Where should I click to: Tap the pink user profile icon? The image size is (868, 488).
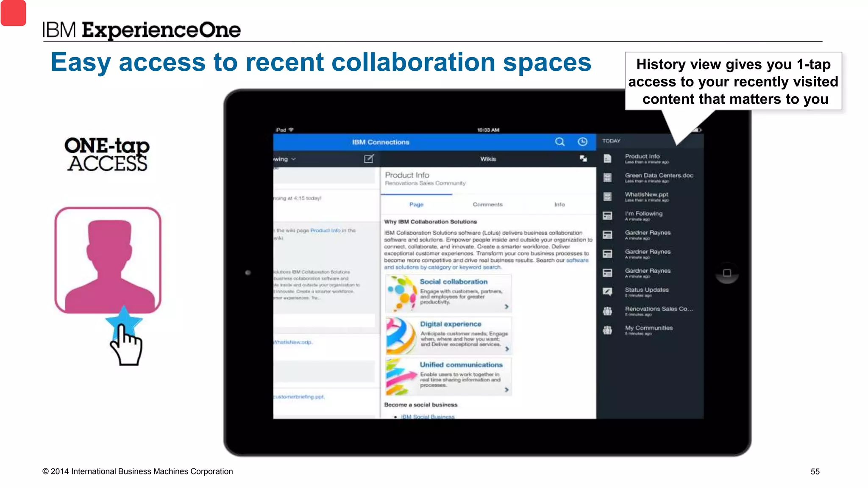click(x=108, y=260)
